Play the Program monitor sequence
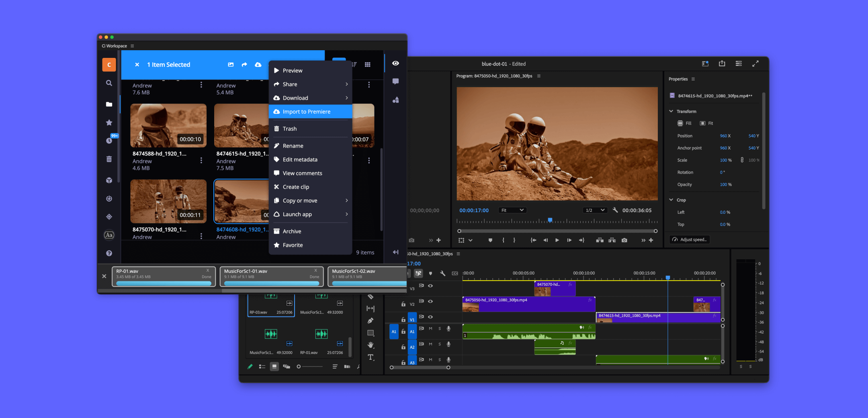The width and height of the screenshot is (868, 418). click(x=557, y=240)
